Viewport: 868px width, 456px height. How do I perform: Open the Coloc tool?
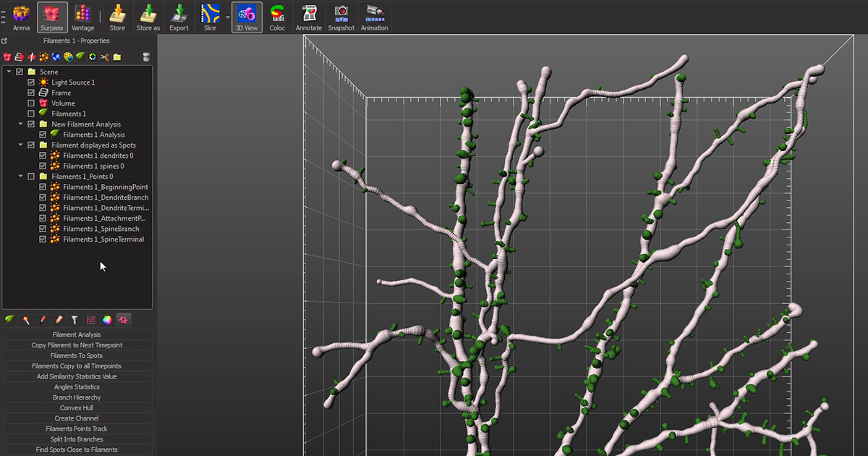click(x=277, y=16)
